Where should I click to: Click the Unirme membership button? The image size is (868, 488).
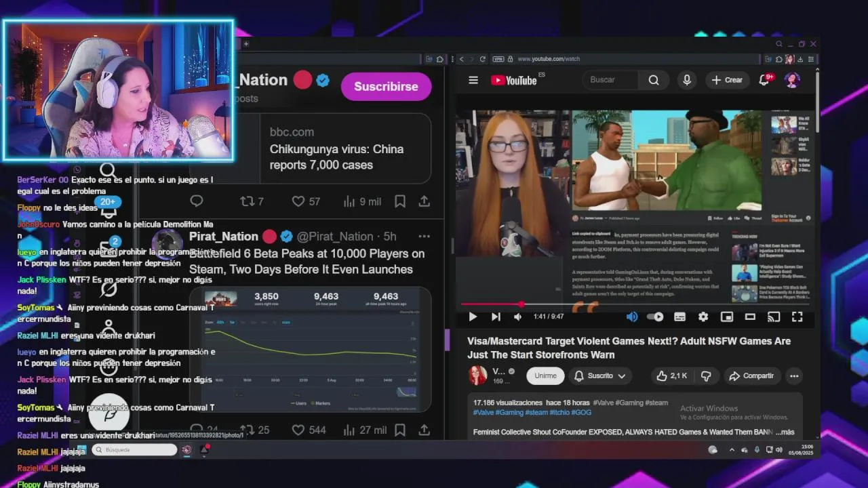coord(545,375)
